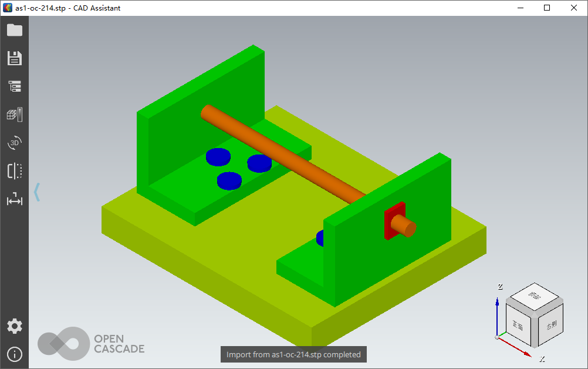Activate the clipping plane section icon
Screen dimensions: 588x369
15,171
